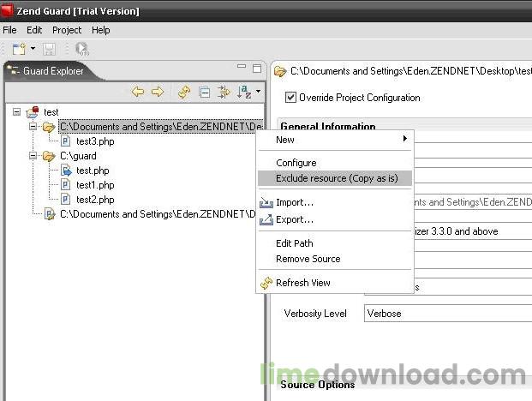Open the New submenu in context menu
This screenshot has height=401, width=532.
335,140
